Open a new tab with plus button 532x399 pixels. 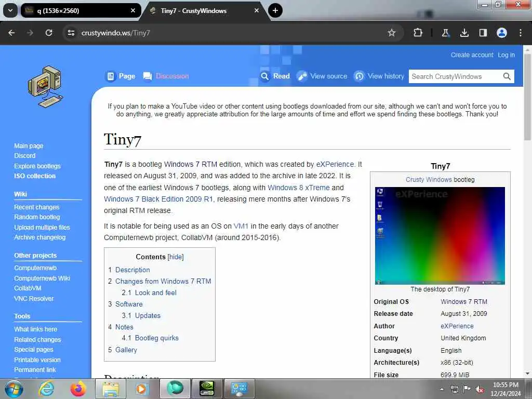click(x=275, y=10)
